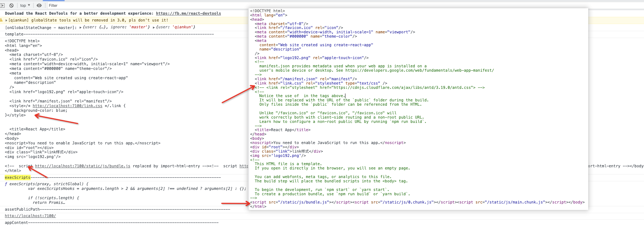Click the 'return Promis…' code line
The height and width of the screenshot is (225, 644).
[49, 203]
